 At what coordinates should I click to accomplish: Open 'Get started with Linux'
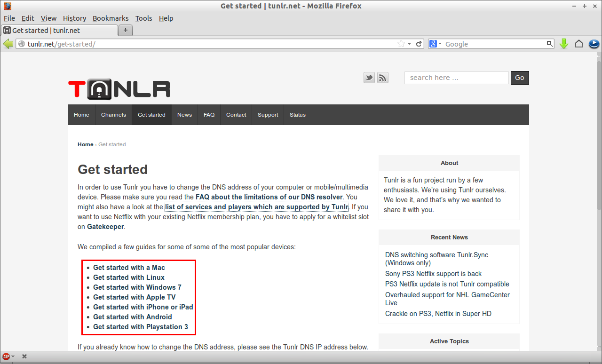tap(129, 277)
